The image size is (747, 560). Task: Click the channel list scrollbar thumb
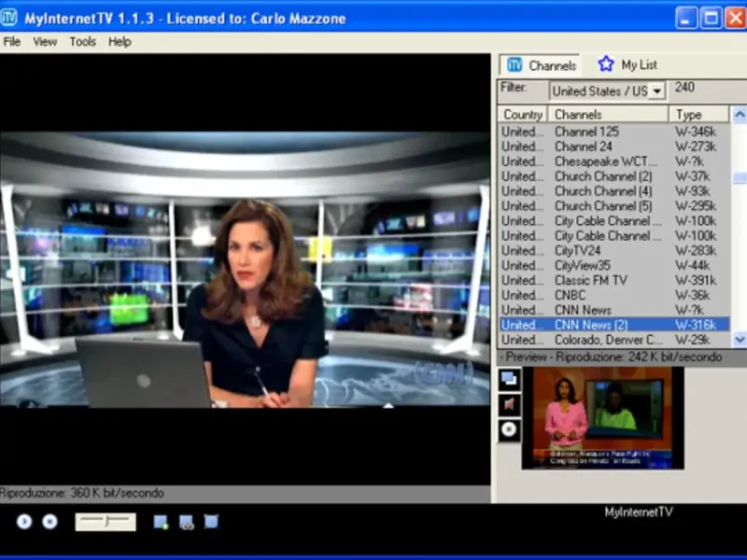tap(740, 177)
